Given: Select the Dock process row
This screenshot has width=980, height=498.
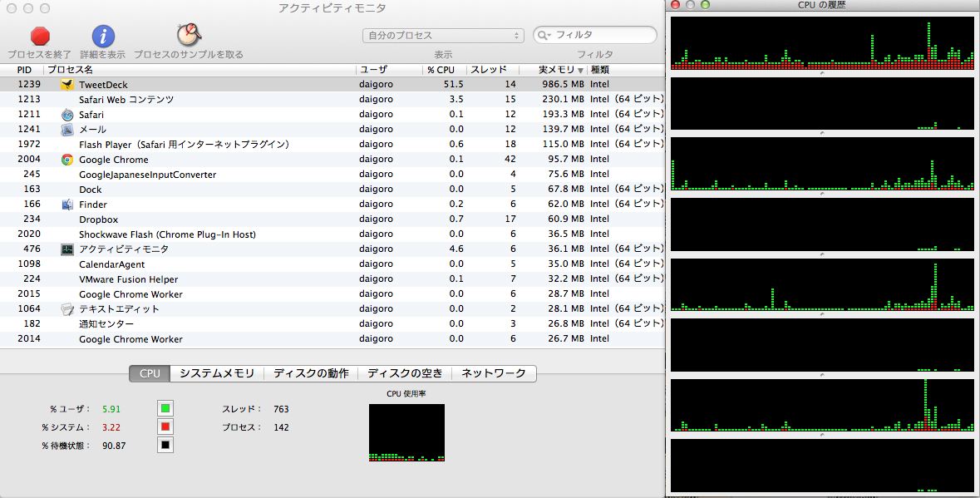Looking at the screenshot, I should click(x=332, y=190).
